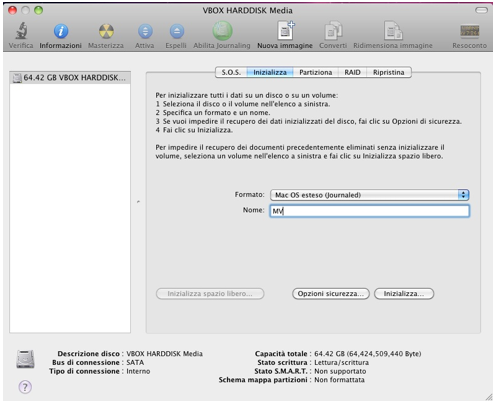Expand the Formato dropdown menu
The width and height of the screenshot is (495, 406).
(370, 195)
